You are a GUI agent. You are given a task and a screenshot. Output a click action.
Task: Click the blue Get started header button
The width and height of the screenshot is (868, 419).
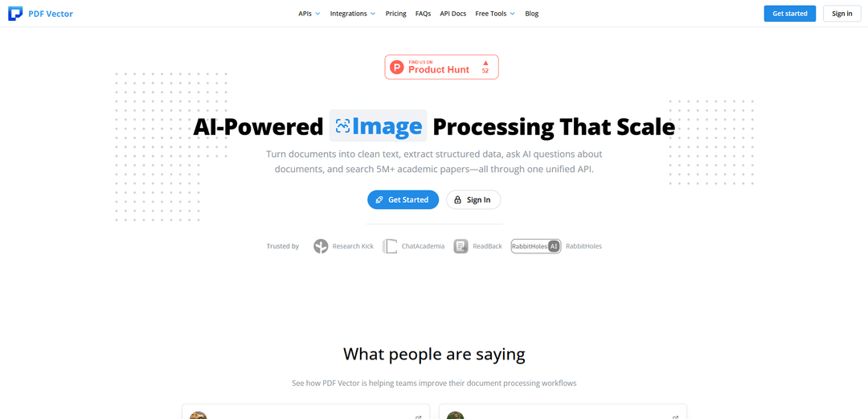(x=790, y=14)
